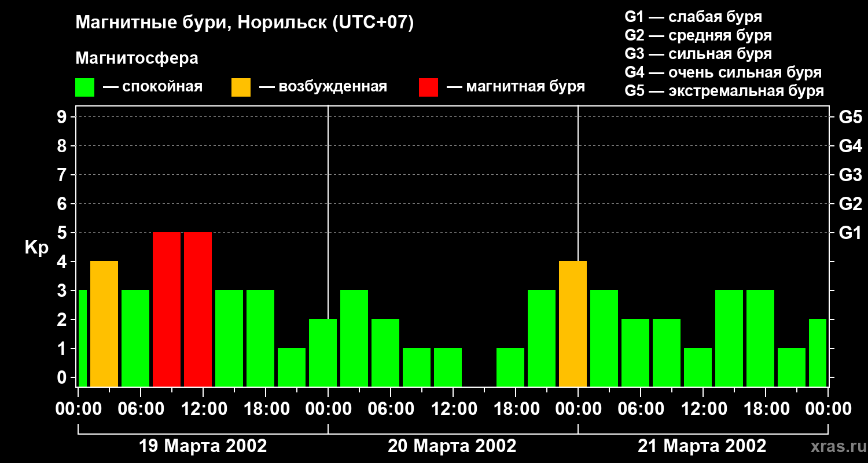Open the xras.ru source link
The height and width of the screenshot is (463, 868).
click(837, 446)
